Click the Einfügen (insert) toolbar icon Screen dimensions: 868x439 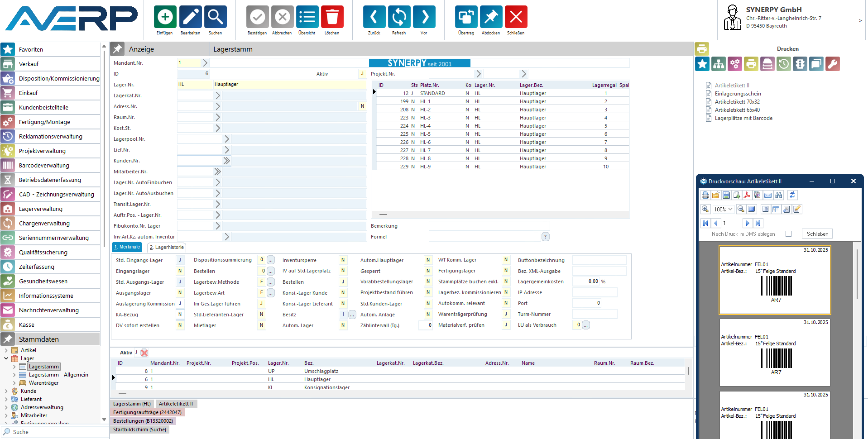[x=165, y=17]
